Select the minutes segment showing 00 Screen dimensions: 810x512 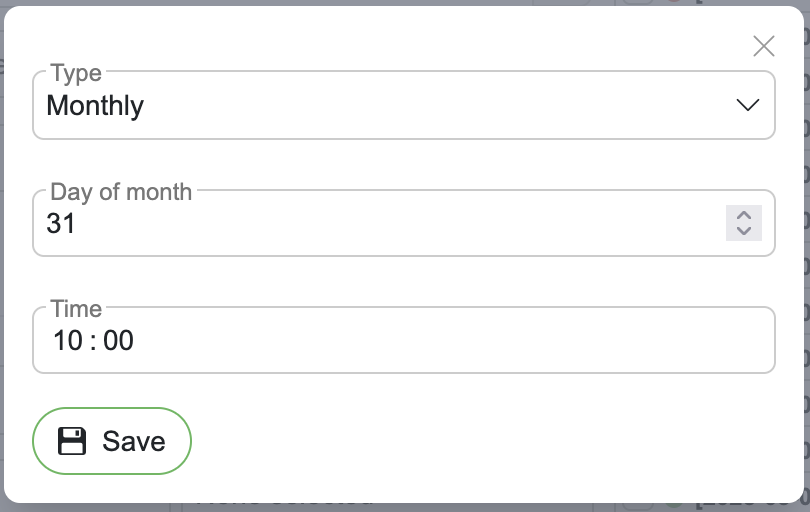[118, 341]
